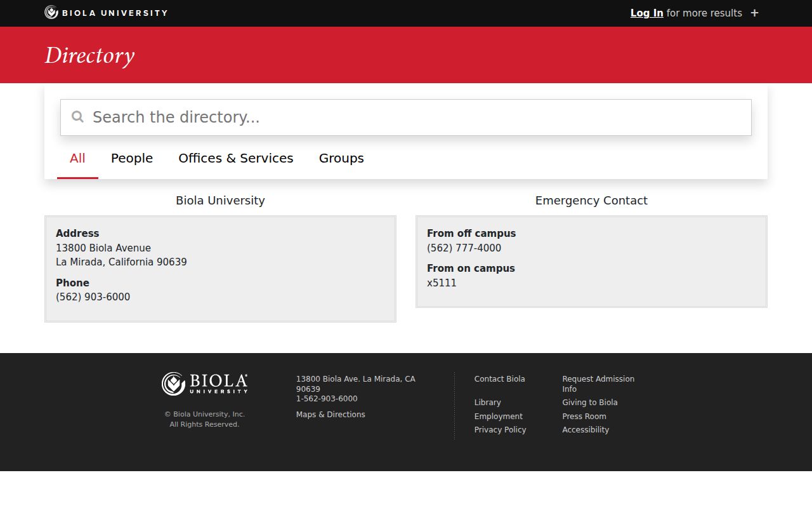Click the From off campus label
Image resolution: width=812 pixels, height=508 pixels.
click(471, 234)
